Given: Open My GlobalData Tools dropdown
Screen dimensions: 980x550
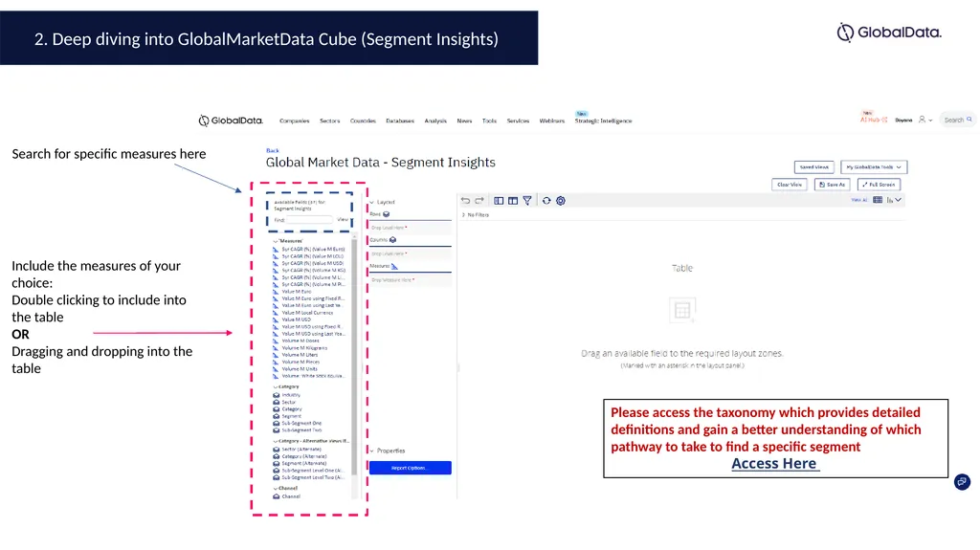Looking at the screenshot, I should [x=874, y=167].
